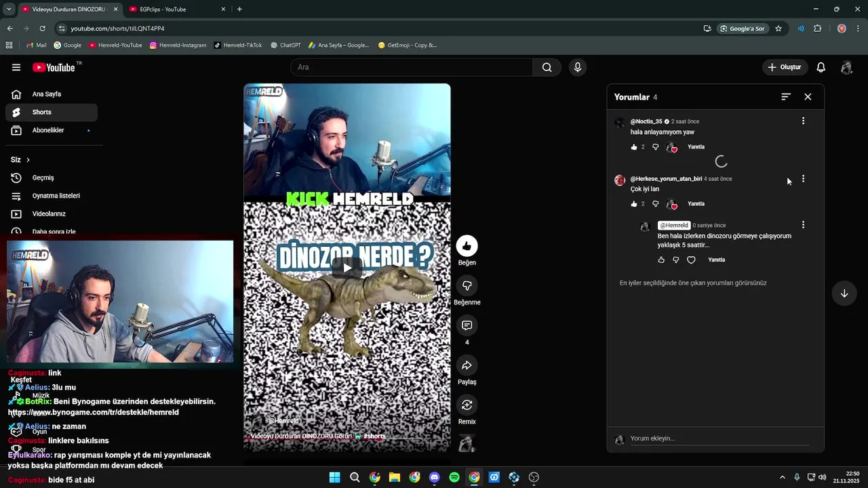Play the short via center play button
The height and width of the screenshot is (488, 868).
pos(347,268)
